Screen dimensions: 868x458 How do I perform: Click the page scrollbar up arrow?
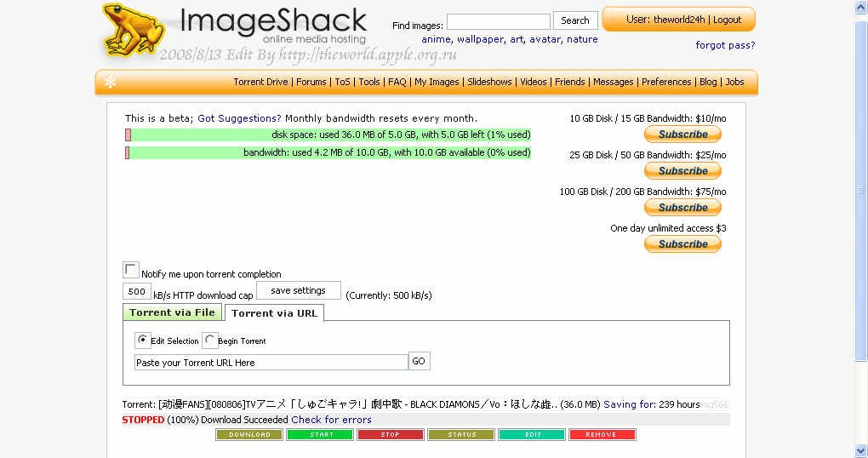[x=861, y=7]
